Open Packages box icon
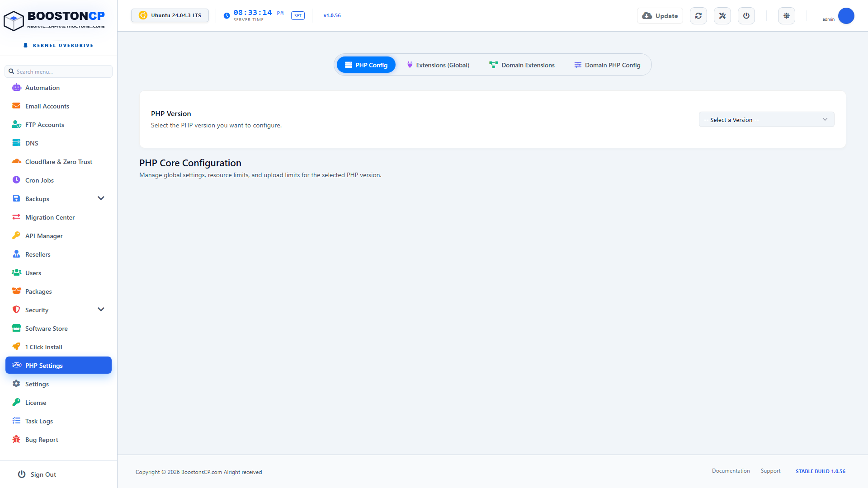 16,291
